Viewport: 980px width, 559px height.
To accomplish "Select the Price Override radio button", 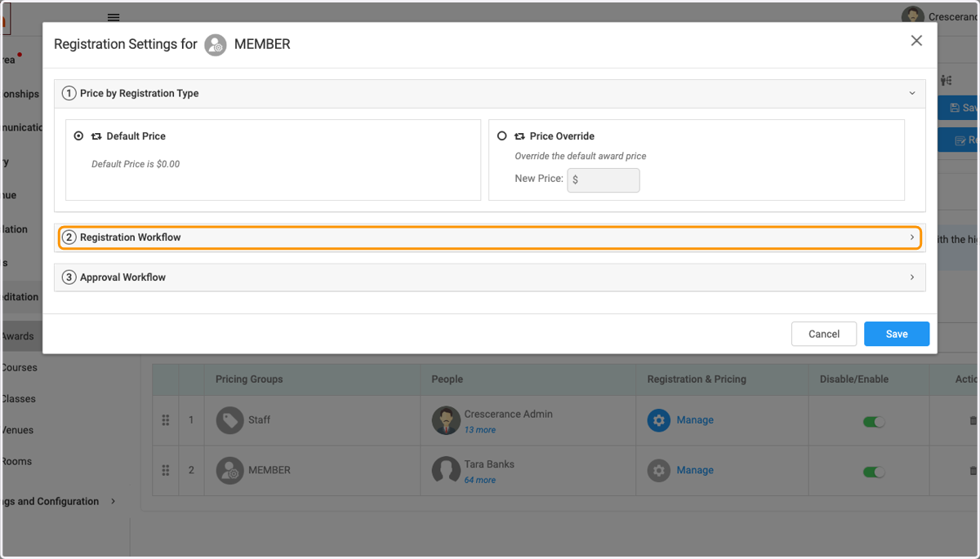I will (501, 136).
